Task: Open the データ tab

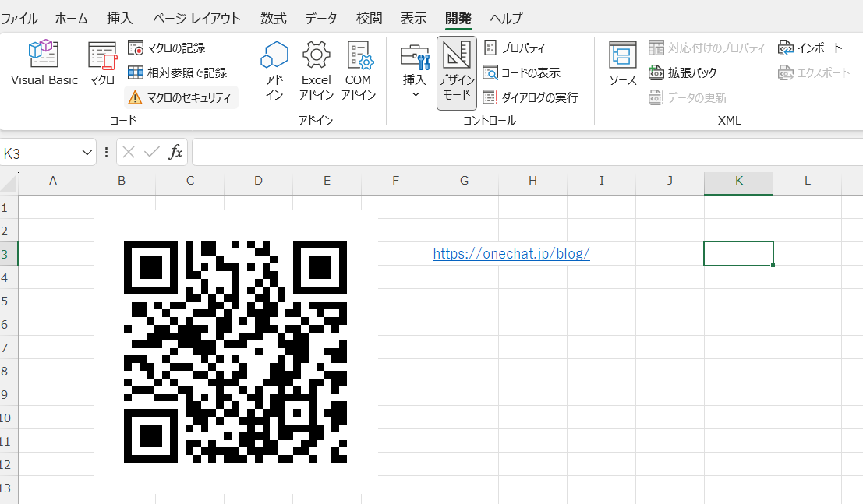Action: click(x=321, y=18)
